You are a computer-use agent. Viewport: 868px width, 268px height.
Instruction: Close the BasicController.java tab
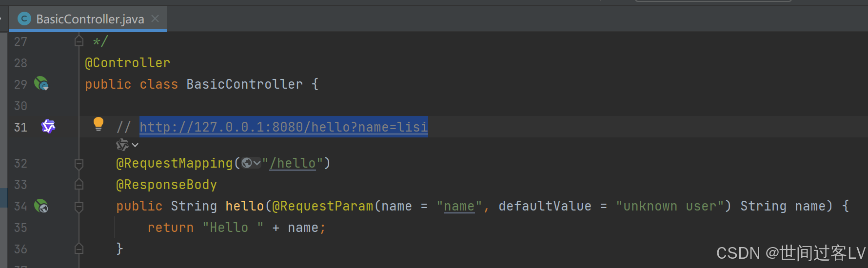(155, 19)
